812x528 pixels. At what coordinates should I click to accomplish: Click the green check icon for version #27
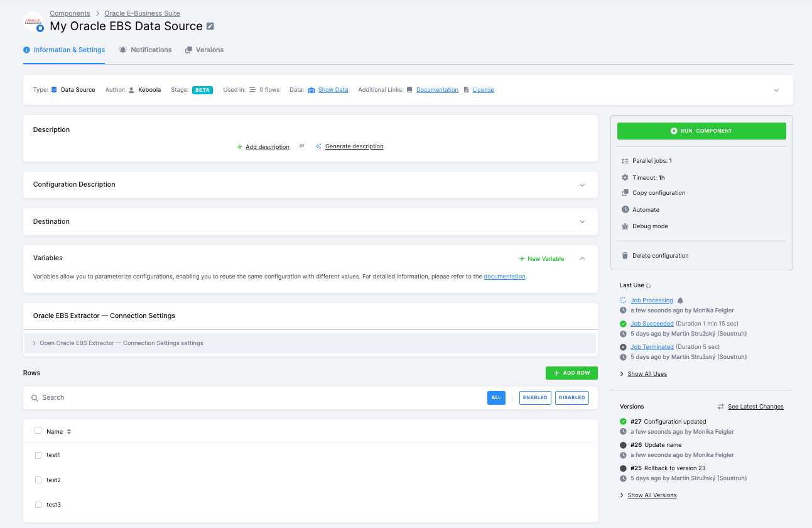click(x=623, y=422)
